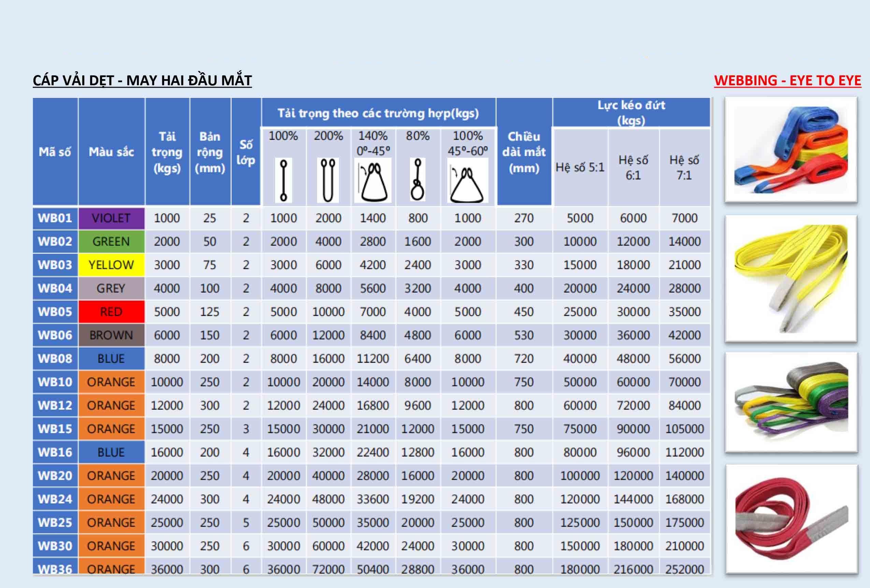Click the BROWN color cell
The height and width of the screenshot is (588, 870).
(111, 335)
